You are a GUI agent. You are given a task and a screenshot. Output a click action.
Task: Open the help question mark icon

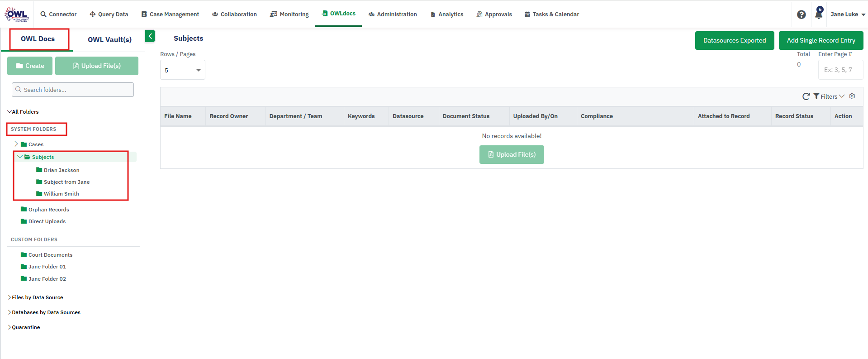coord(801,14)
